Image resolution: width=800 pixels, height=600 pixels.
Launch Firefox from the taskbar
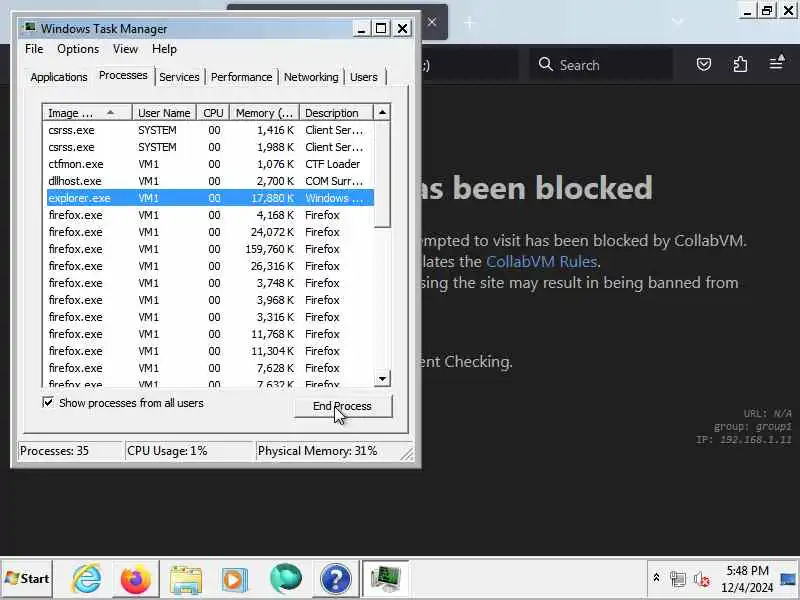coord(136,579)
